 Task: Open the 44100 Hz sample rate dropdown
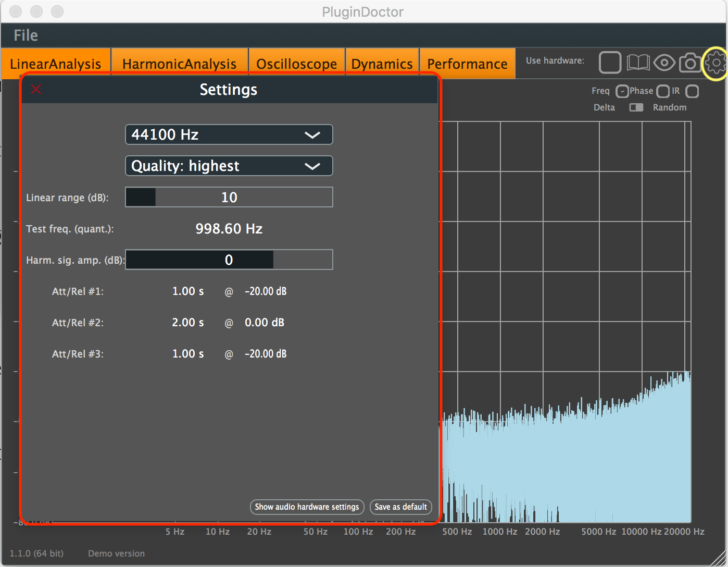coord(229,134)
